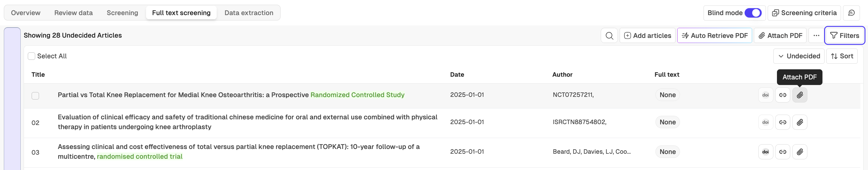
Task: Click the three-dots more options button
Action: [x=816, y=36]
